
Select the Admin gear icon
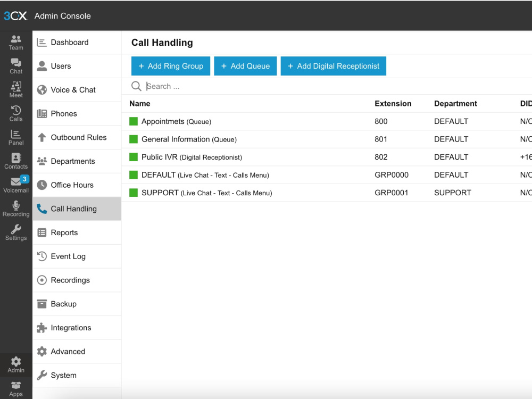[16, 365]
